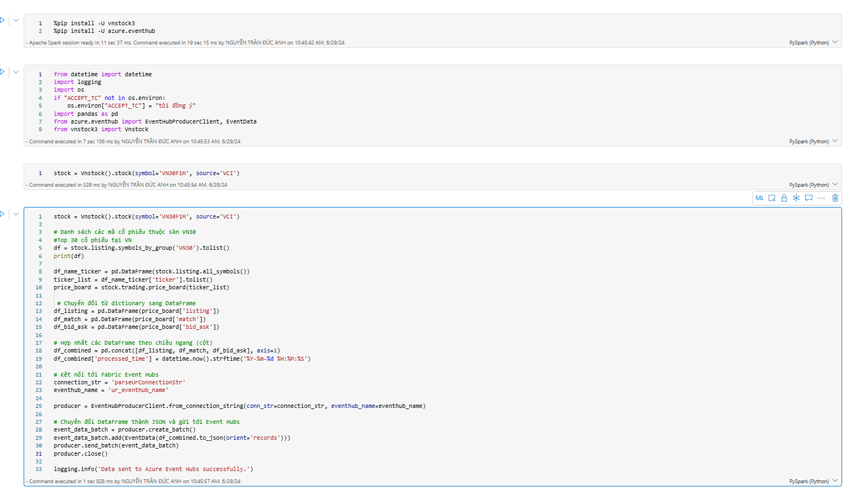Run the Event Hubs producer cell
The height and width of the screenshot is (504, 847).
(3, 214)
